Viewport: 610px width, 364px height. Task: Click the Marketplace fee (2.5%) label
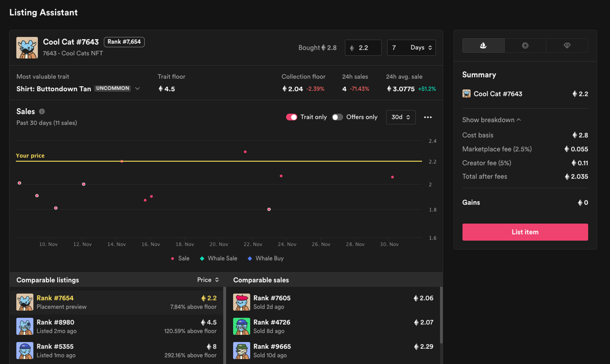tap(497, 149)
